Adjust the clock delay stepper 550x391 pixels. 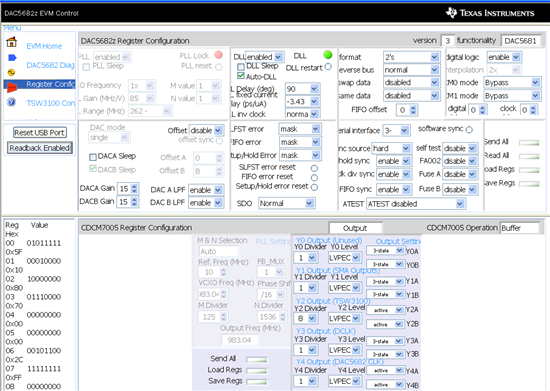(533, 110)
